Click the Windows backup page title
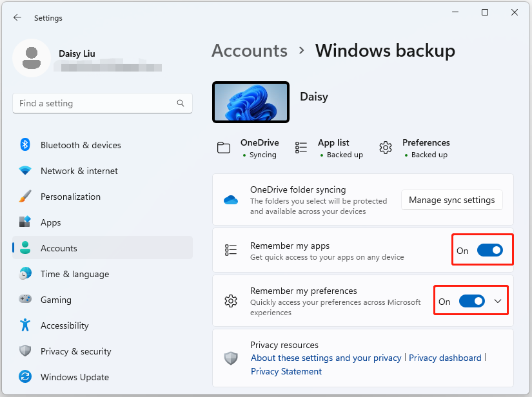Viewport: 532px width, 397px height. click(385, 51)
